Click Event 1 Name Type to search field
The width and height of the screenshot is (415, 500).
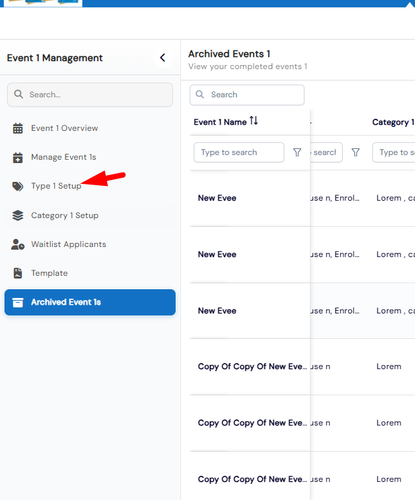(239, 152)
